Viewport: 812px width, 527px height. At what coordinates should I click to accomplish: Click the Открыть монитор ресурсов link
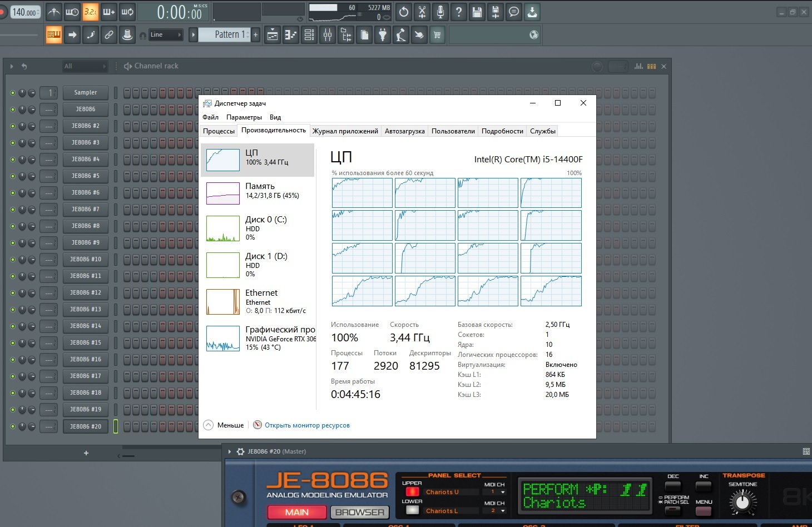click(307, 425)
